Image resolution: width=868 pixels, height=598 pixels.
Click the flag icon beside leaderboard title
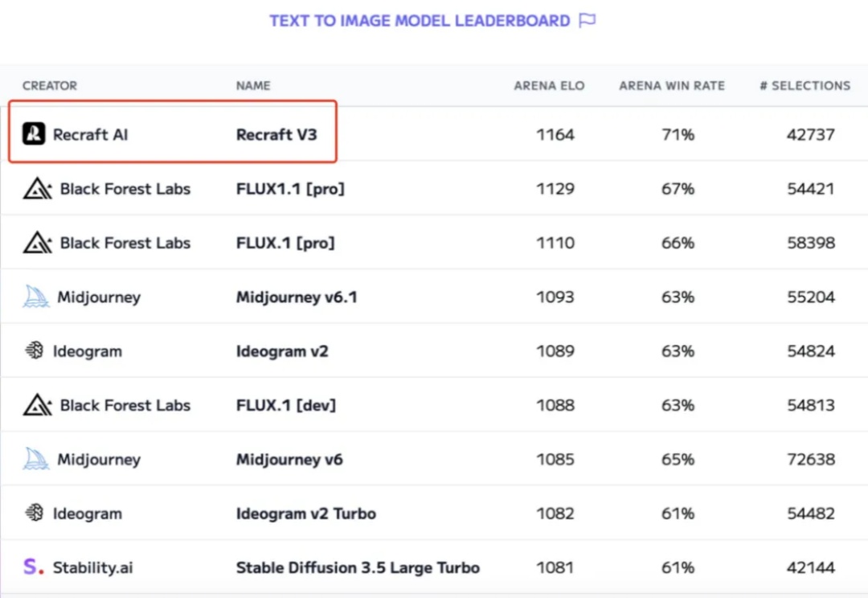(x=587, y=20)
